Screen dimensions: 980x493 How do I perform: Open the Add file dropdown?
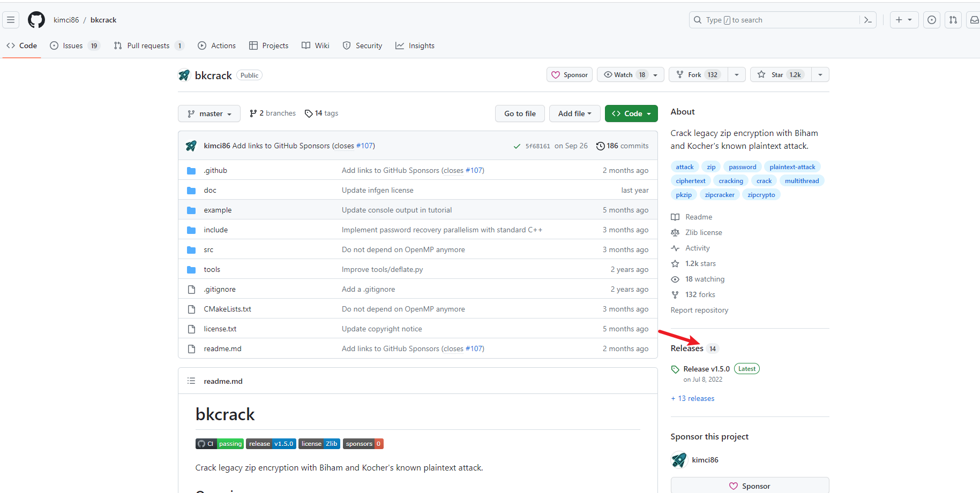pyautogui.click(x=574, y=113)
